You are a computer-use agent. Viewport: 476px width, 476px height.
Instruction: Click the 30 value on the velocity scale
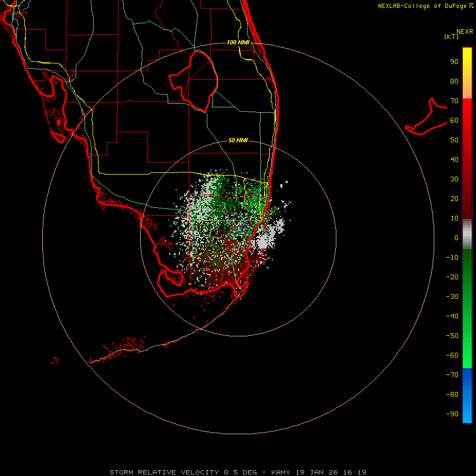[x=454, y=179]
